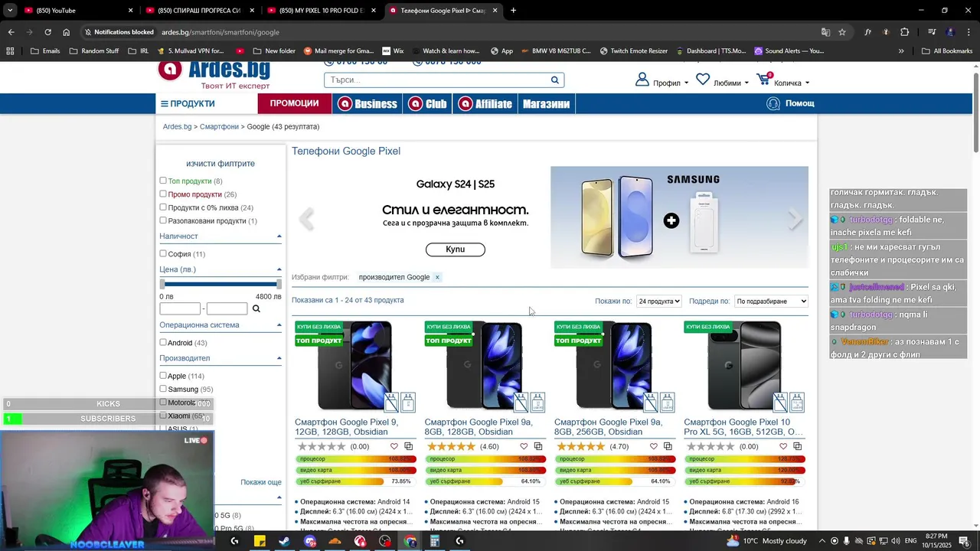Open Sticky Notes from the taskbar

tap(260, 541)
